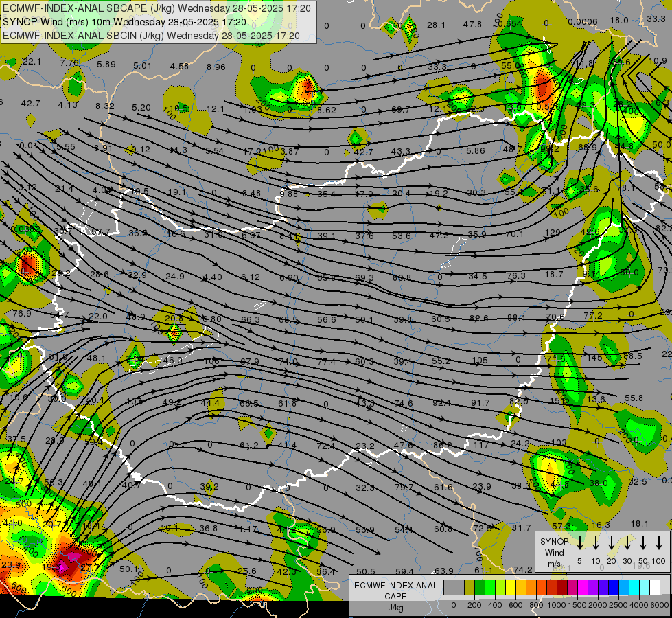Screen dimensions: 672x618
Task: Click the map value '39.2'
Action: pyautogui.click(x=209, y=486)
